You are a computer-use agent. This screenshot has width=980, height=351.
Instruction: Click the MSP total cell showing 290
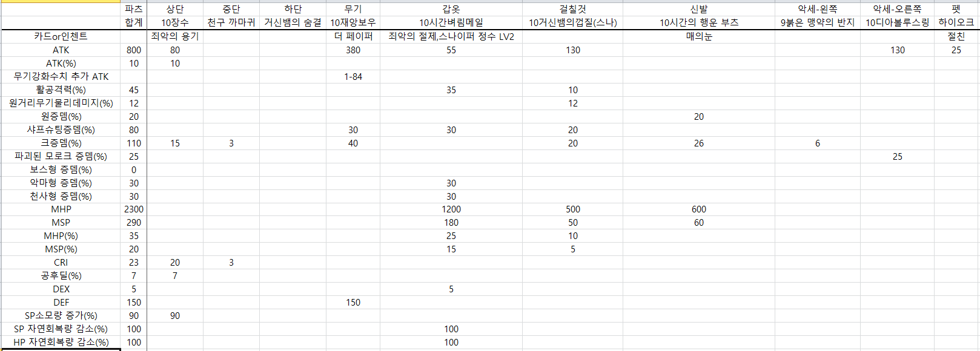[133, 223]
